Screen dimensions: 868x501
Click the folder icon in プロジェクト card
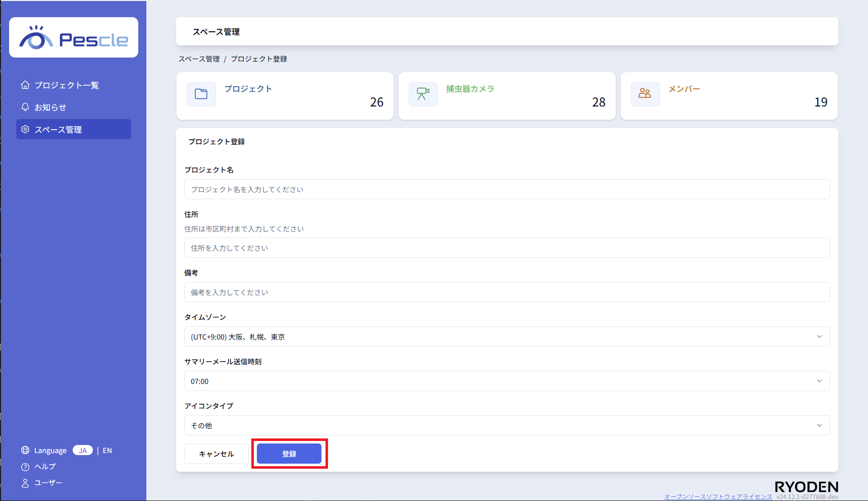(201, 94)
